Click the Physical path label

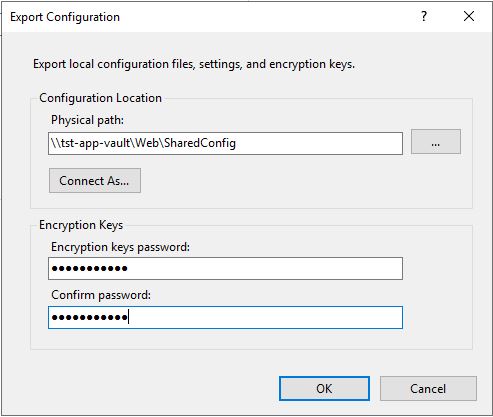click(87, 120)
